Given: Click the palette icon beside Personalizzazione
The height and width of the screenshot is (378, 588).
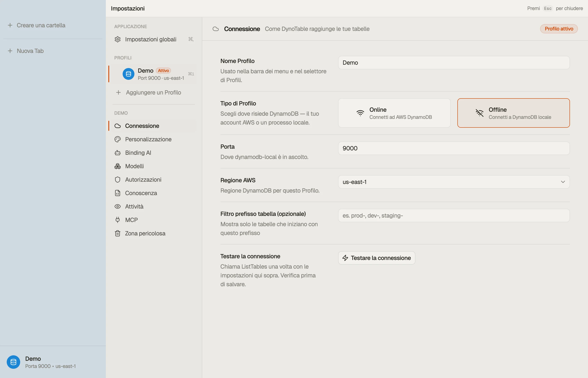Looking at the screenshot, I should coord(118,139).
